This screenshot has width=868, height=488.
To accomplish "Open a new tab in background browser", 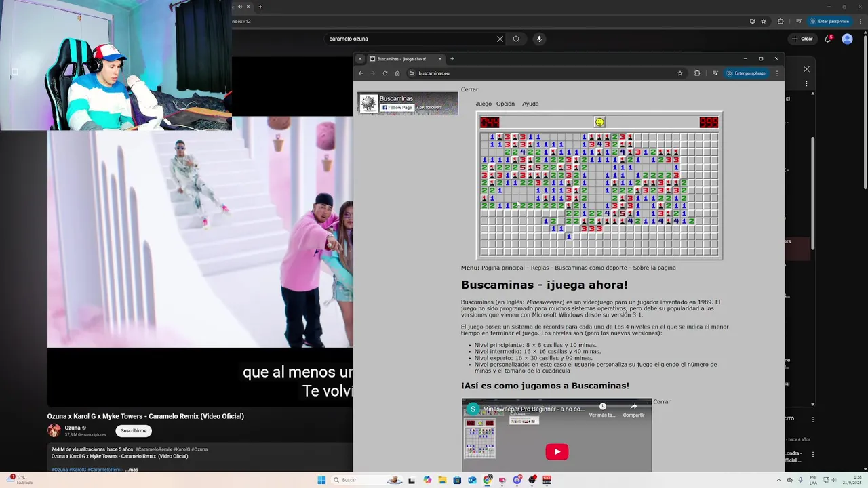I will (x=260, y=7).
